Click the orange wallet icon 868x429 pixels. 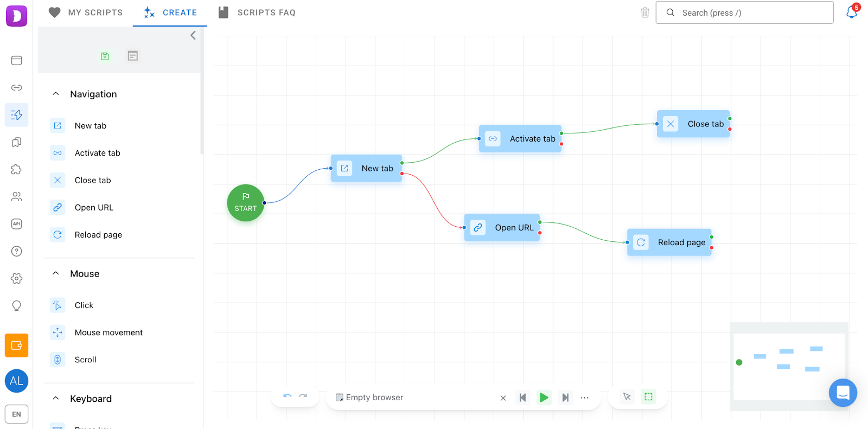tap(17, 345)
